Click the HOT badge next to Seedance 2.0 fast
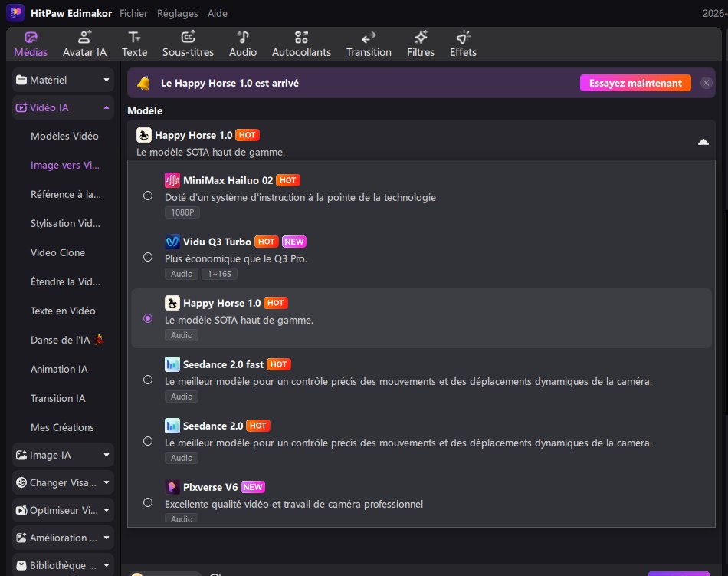Viewport: 728px width, 576px height. (279, 364)
